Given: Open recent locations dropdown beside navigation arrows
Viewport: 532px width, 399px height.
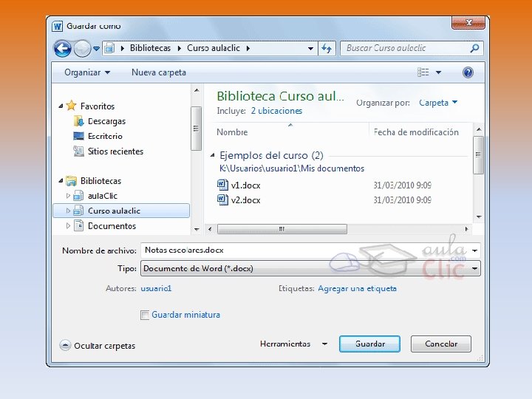Looking at the screenshot, I should click(96, 49).
